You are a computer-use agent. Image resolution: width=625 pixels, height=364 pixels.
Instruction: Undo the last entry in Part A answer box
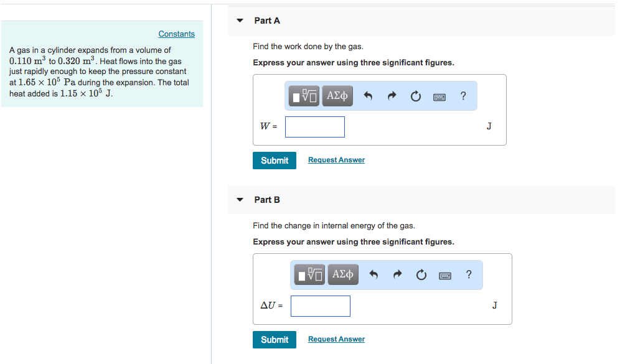[x=369, y=95]
